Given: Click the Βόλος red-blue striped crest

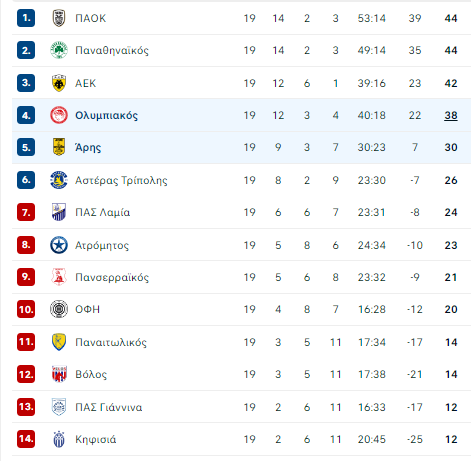Looking at the screenshot, I should point(59,374).
